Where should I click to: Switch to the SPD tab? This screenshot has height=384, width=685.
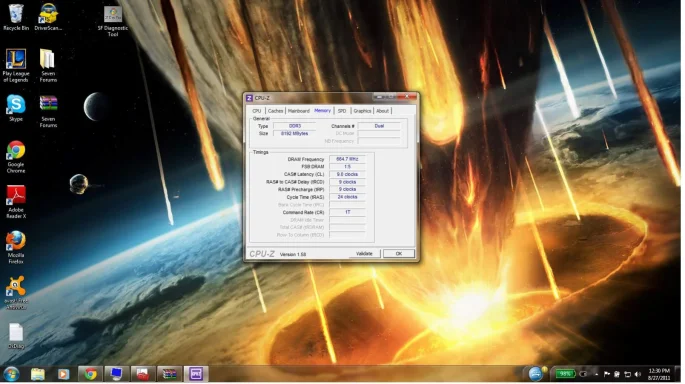pos(342,111)
